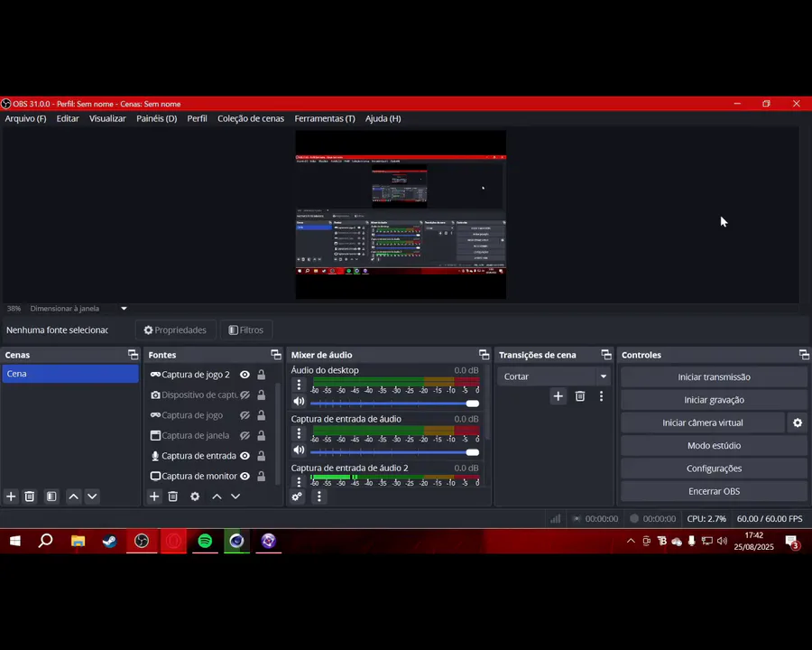Screen dimensions: 812x650
Task: Select the Cena scene item
Action: [x=70, y=374]
